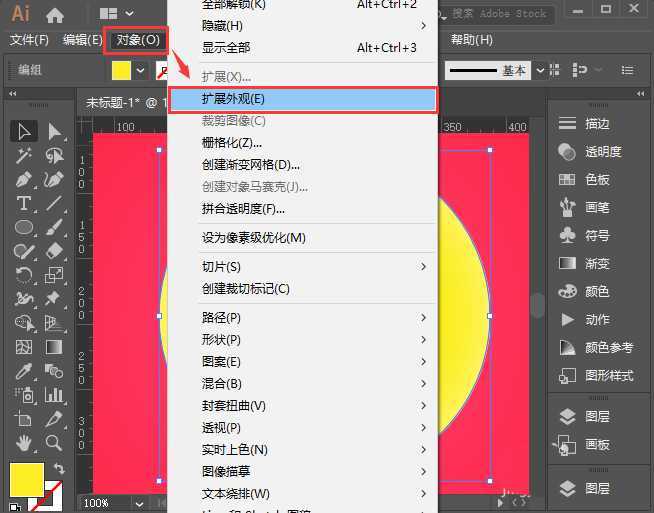654x513 pixels.
Task: Swap fill and stroke arrows
Action: (59, 468)
